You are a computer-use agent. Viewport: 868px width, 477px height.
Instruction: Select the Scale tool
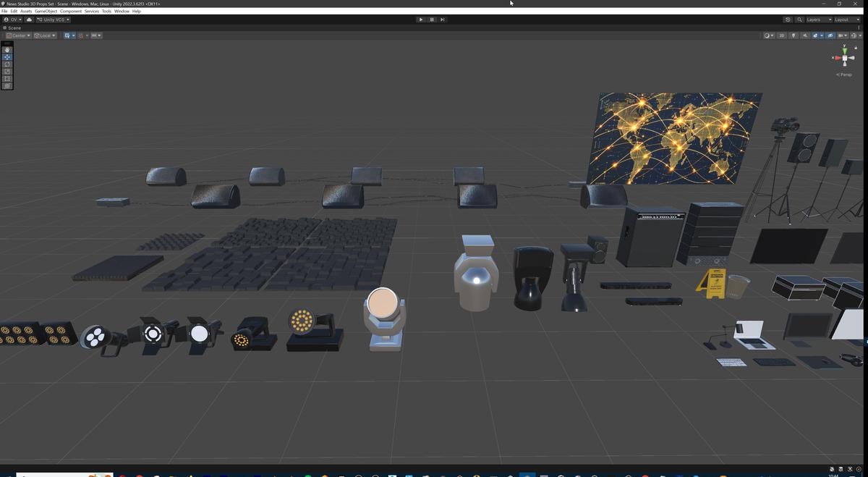click(7, 72)
